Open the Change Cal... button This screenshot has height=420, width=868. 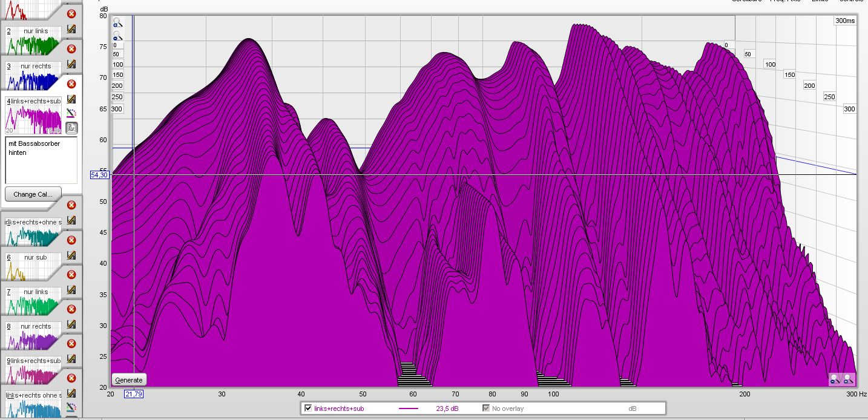[x=33, y=194]
